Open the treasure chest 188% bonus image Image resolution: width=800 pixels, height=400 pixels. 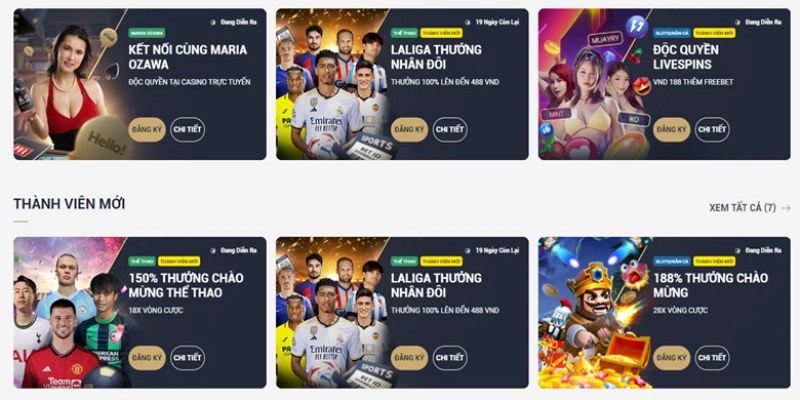pos(594,312)
